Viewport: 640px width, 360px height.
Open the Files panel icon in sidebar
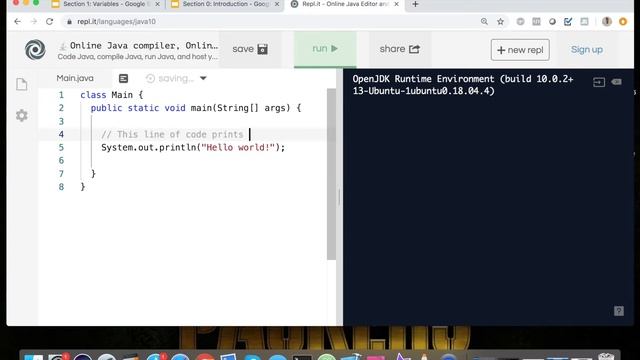(22, 84)
